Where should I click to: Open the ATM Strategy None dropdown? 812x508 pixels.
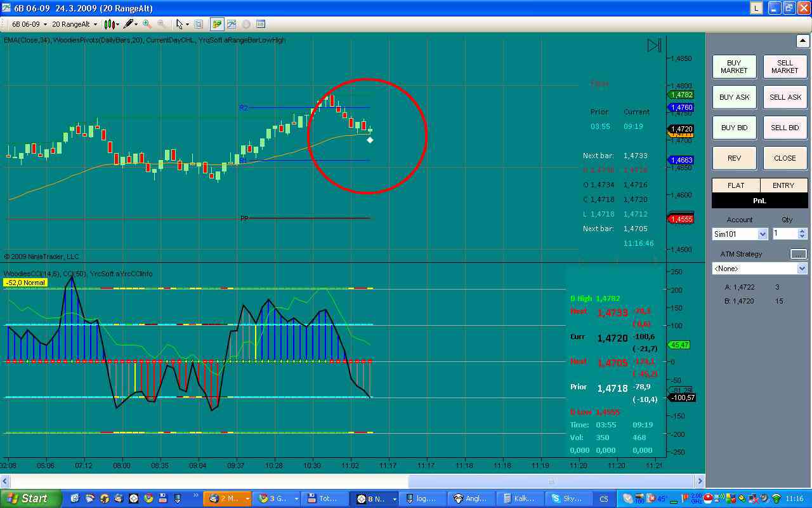tap(759, 269)
